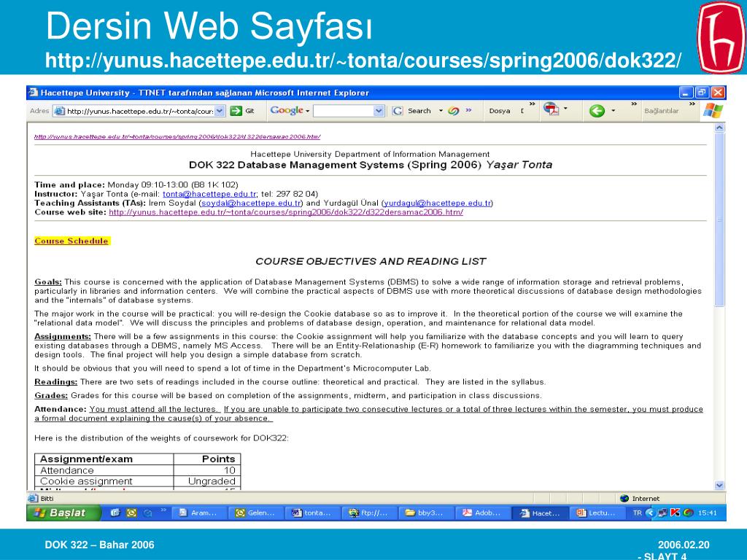747x560 pixels.
Task: Email instructor at tonta@hacettepe.edu.tr
Action: click(209, 194)
